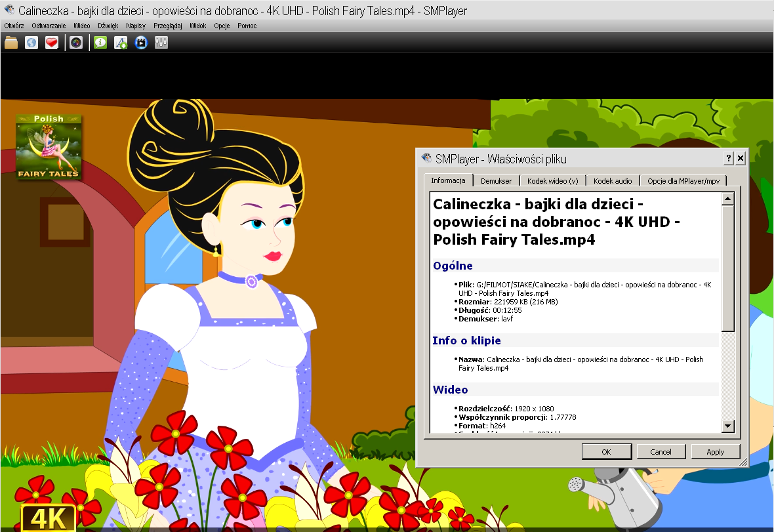The height and width of the screenshot is (532, 774).
Task: Click the Cancel button
Action: 661,451
